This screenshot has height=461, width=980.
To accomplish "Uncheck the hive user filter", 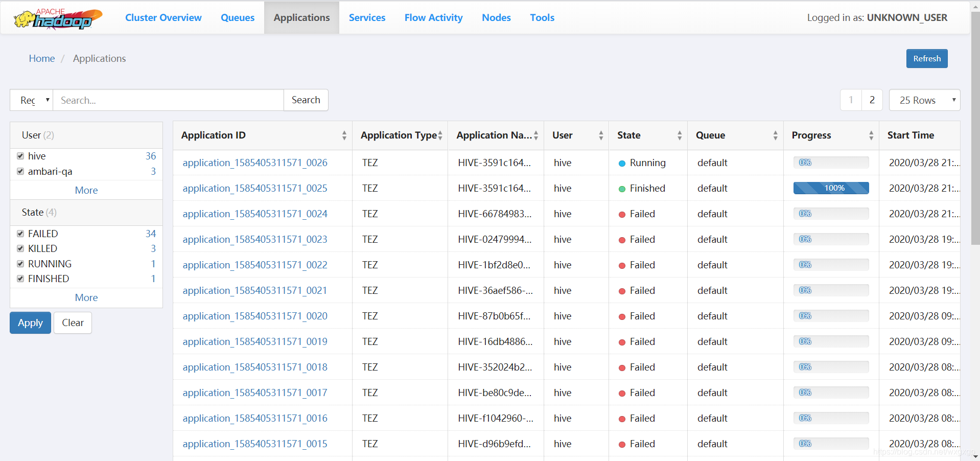I will pos(20,156).
